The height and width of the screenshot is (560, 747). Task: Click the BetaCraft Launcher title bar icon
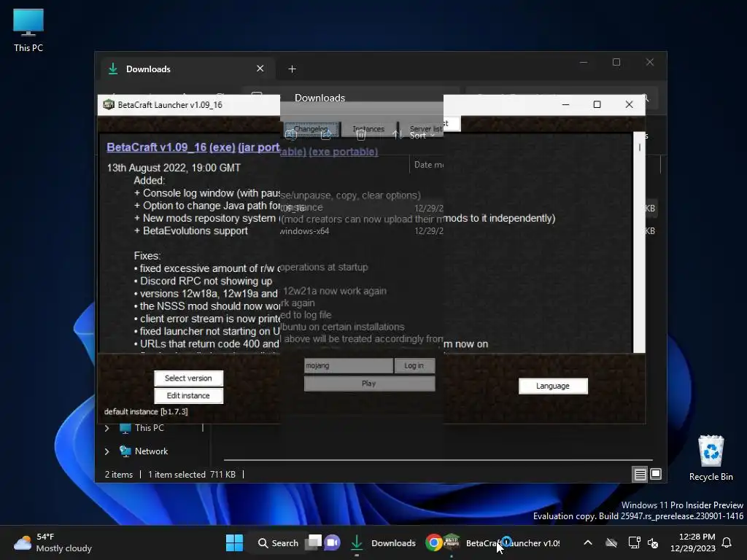pyautogui.click(x=109, y=105)
